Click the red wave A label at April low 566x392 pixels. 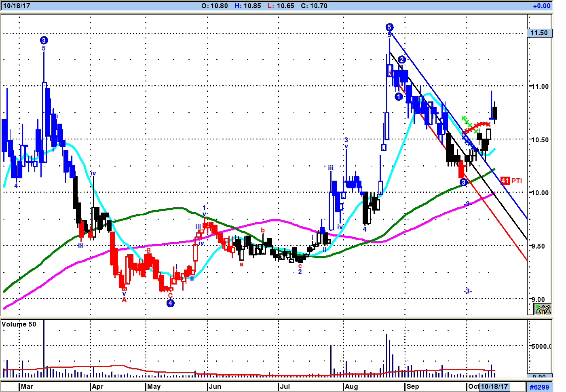coord(124,299)
